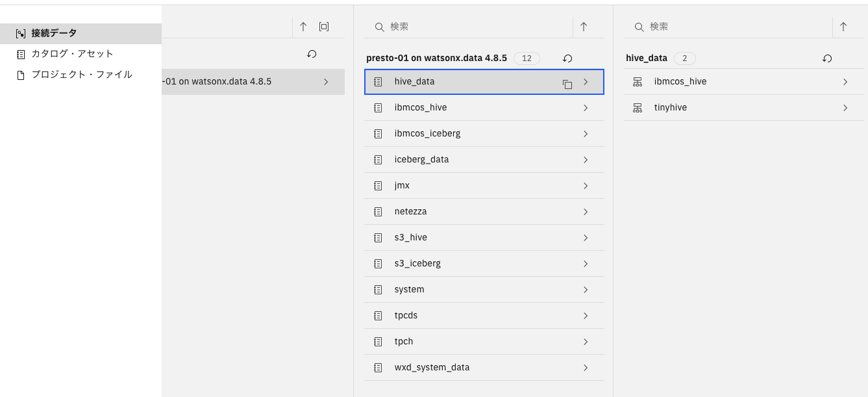Screen dimensions: 868x397
Task: Open the カタログ・アセット sidebar item
Action: point(81,54)
